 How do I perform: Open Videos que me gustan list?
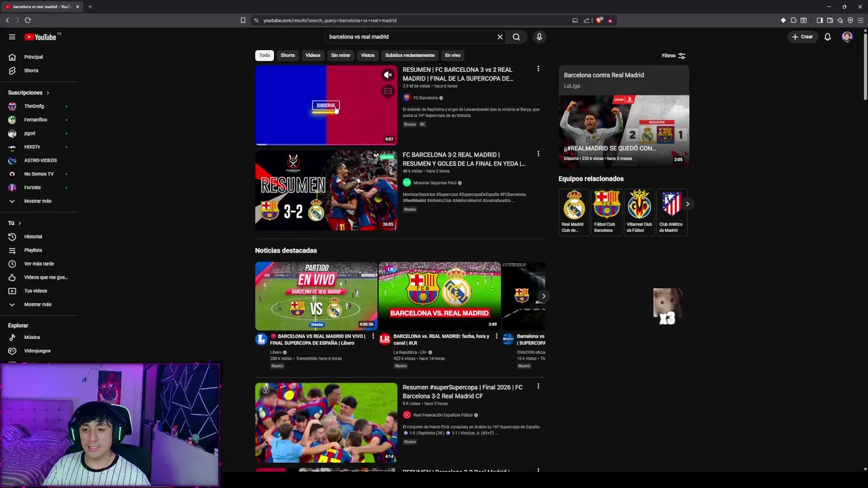tap(45, 277)
